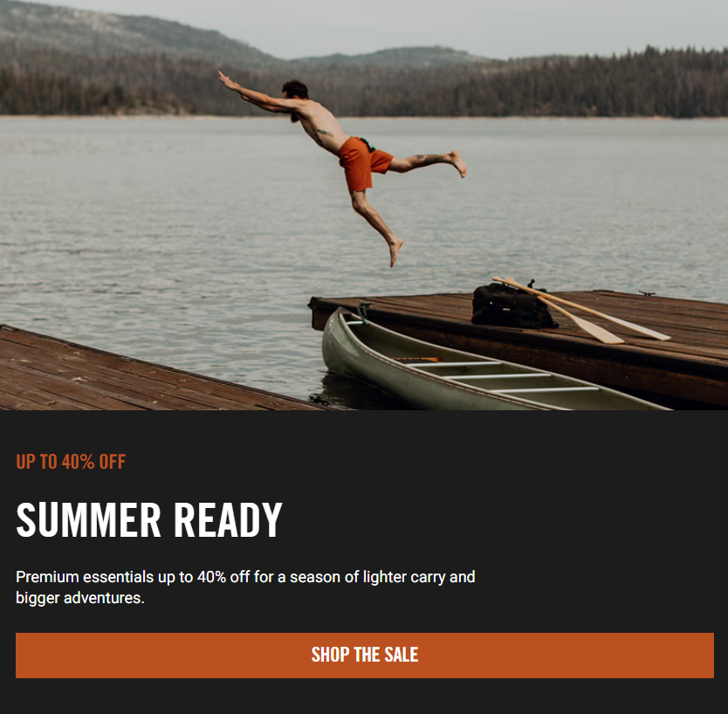The image size is (728, 714).
Task: Click the diver's lower dangling foot
Action: 395,251
